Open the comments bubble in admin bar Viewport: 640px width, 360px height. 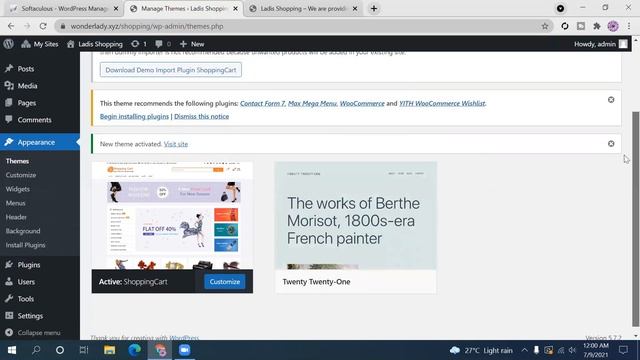(163, 44)
